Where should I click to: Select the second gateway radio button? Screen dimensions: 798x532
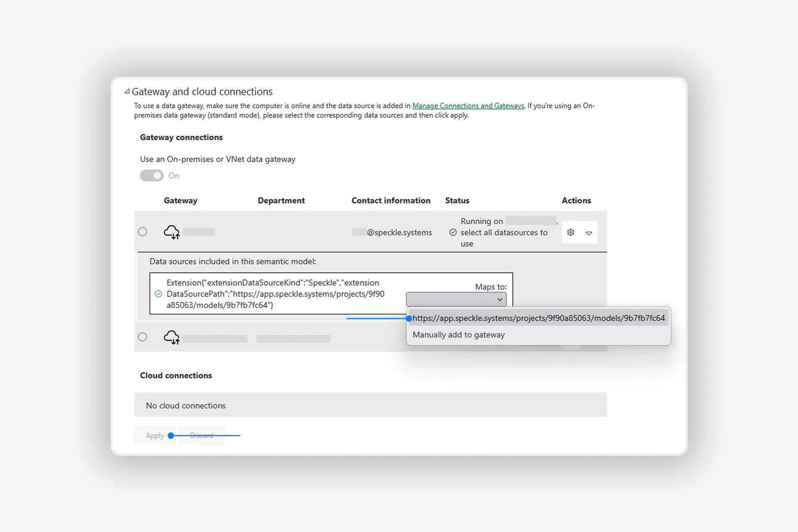(142, 337)
